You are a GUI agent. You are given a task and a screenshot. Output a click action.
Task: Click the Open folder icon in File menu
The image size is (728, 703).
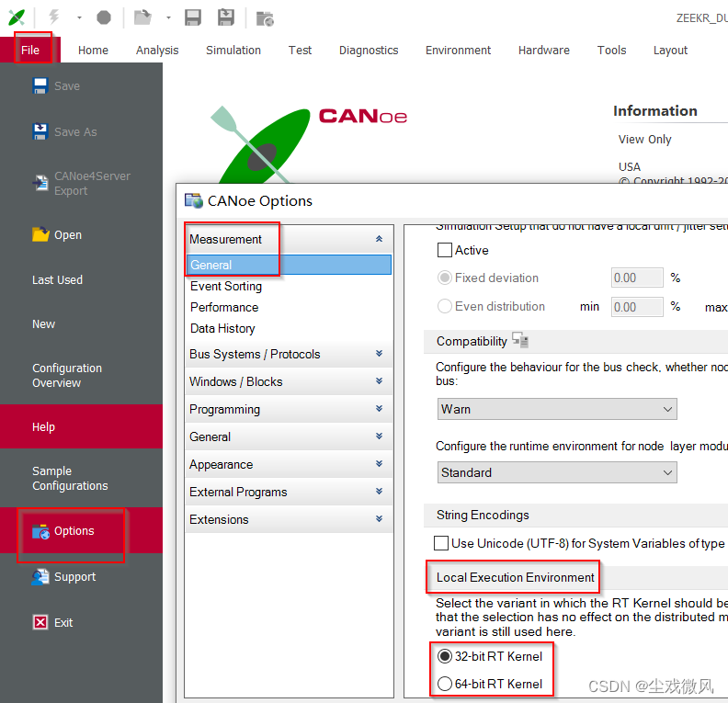tap(40, 234)
